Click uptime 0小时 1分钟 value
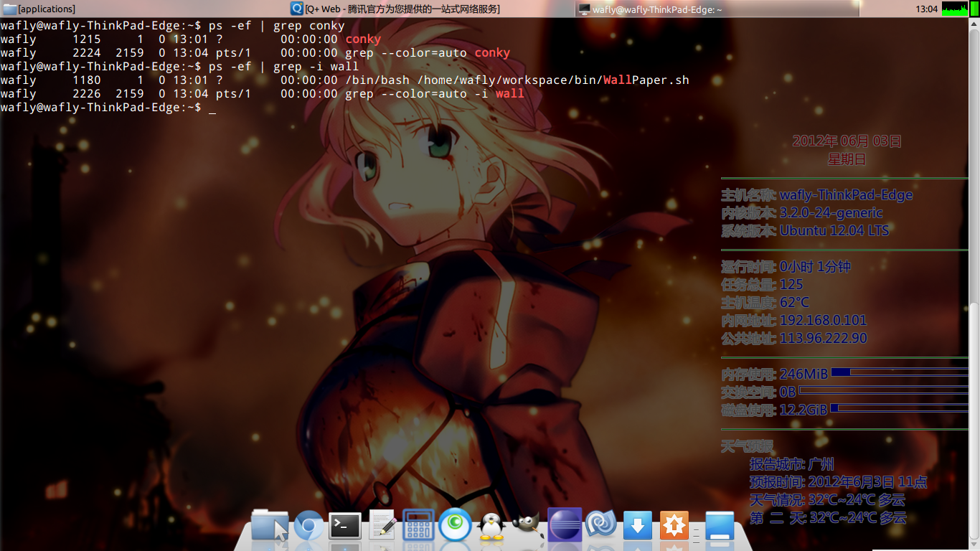This screenshot has height=551, width=980. [x=815, y=267]
